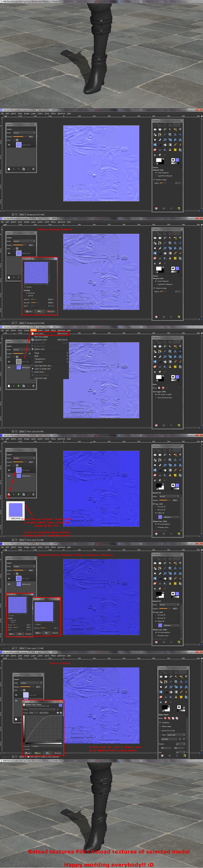The width and height of the screenshot is (203, 868).
Task: Select Eraser tool in Curves-dialog window toolbox
Action: 161,697
